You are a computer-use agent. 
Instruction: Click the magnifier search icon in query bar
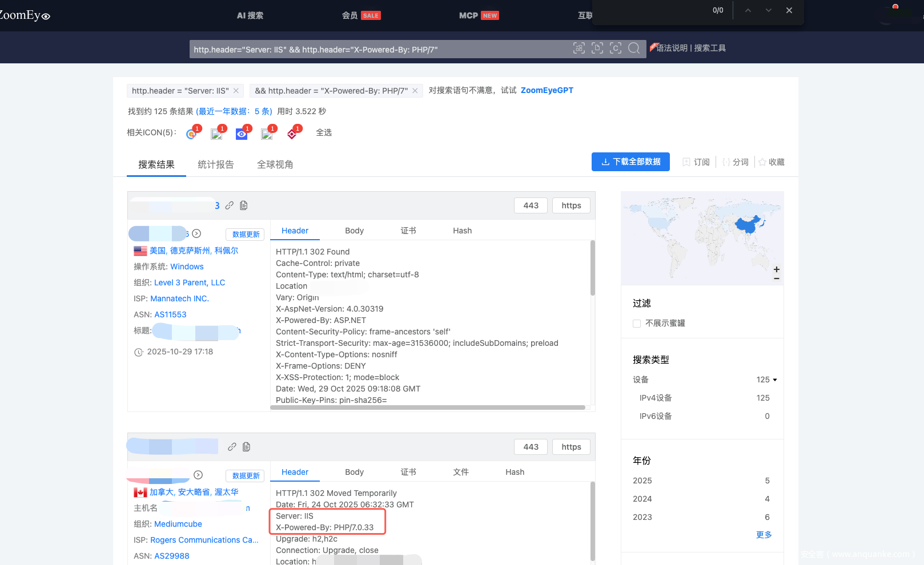point(634,49)
